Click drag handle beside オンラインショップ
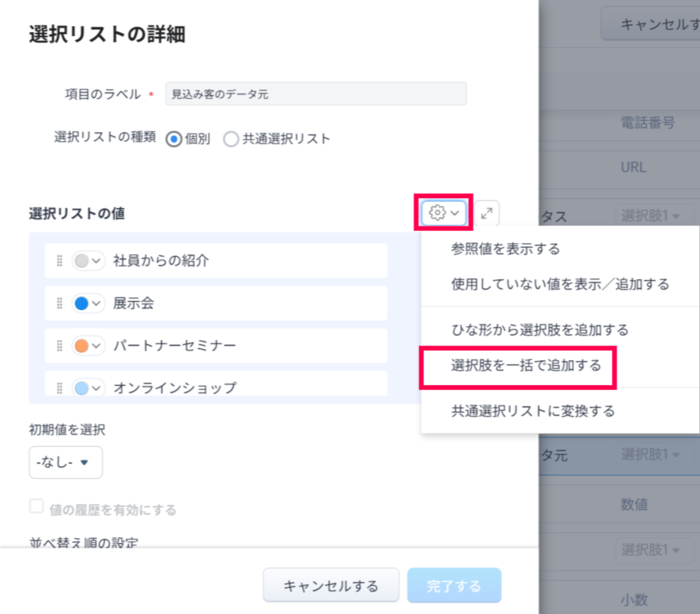 point(59,388)
